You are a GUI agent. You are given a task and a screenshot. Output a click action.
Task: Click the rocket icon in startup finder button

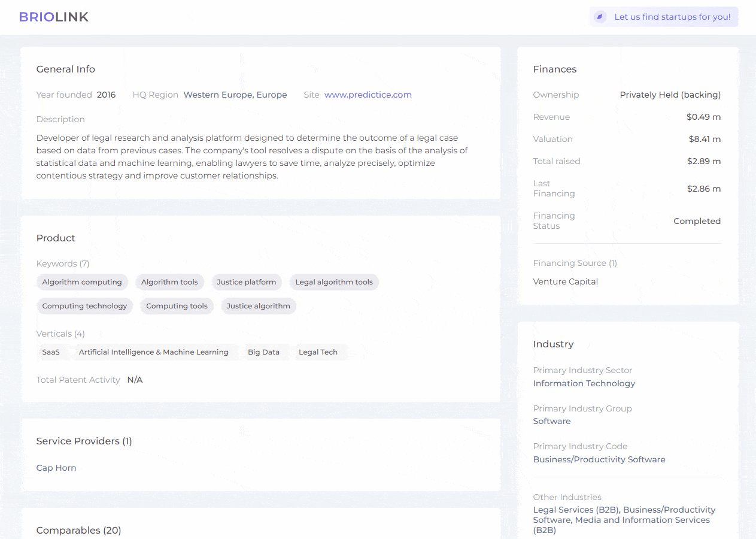pyautogui.click(x=600, y=17)
